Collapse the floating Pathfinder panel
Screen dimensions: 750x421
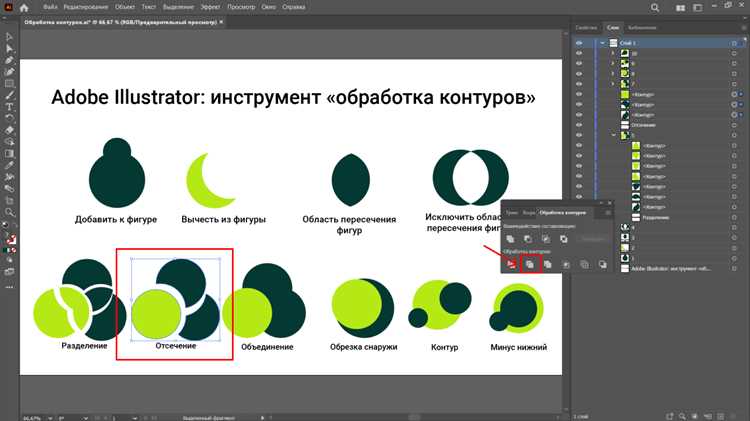pyautogui.click(x=602, y=203)
